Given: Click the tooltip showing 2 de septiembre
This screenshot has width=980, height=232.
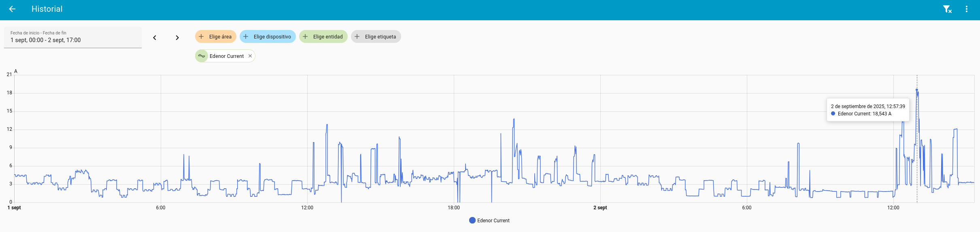Looking at the screenshot, I should (x=868, y=110).
